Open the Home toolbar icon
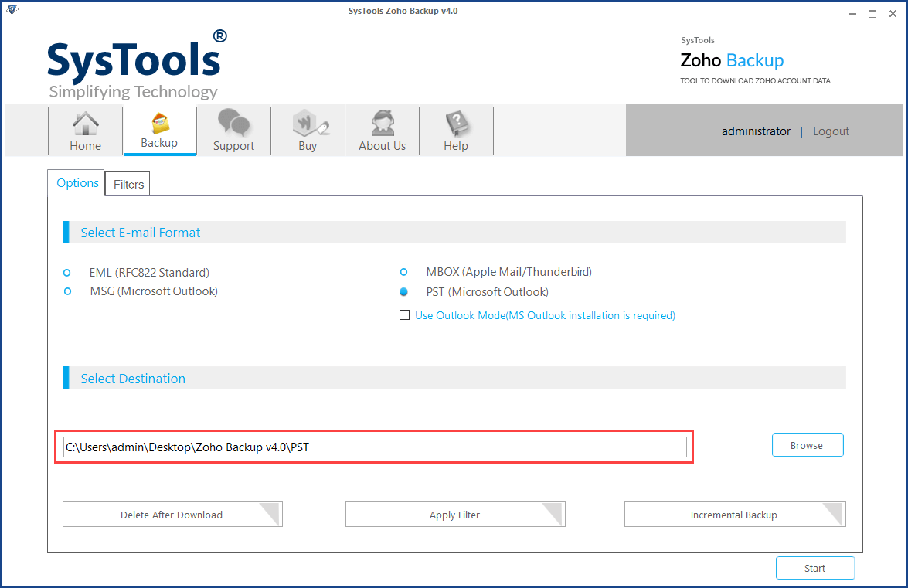This screenshot has height=588, width=908. [85, 131]
